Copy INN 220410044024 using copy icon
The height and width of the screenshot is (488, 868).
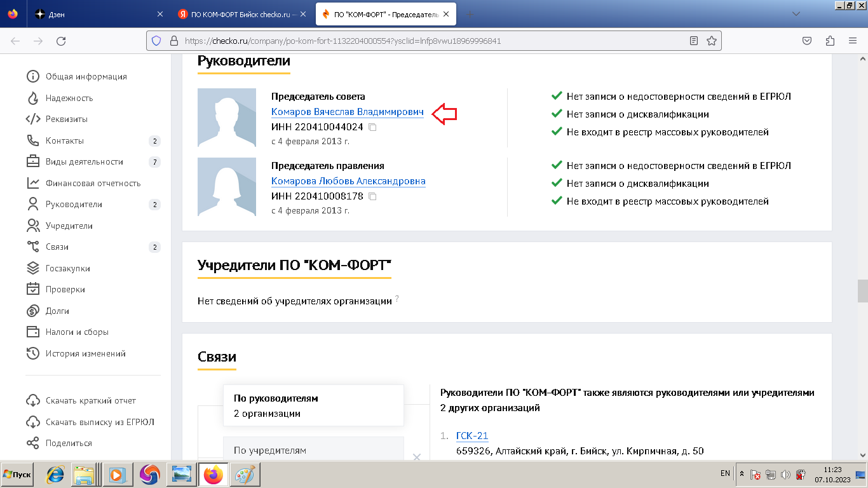(373, 128)
